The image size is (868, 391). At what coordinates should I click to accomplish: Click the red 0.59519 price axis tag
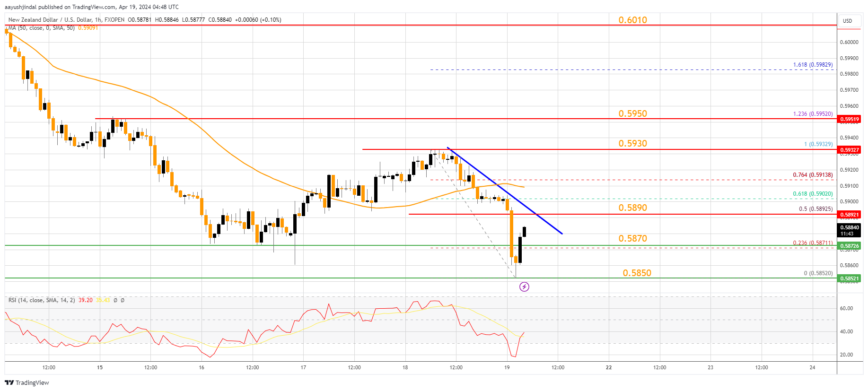coord(850,119)
